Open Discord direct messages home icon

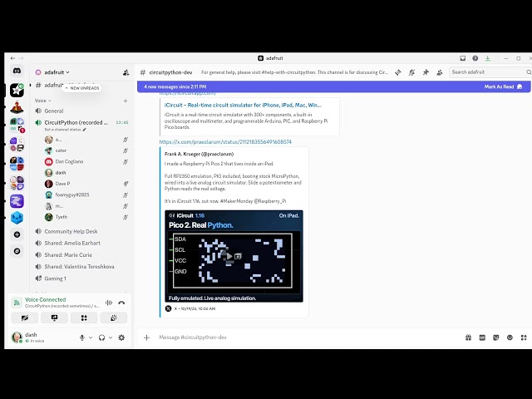(x=17, y=71)
